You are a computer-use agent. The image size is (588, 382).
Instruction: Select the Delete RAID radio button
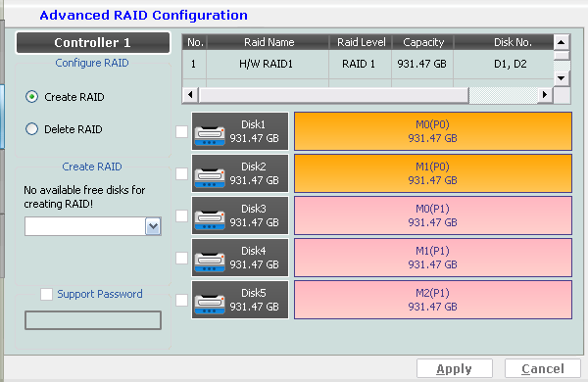[x=32, y=129]
